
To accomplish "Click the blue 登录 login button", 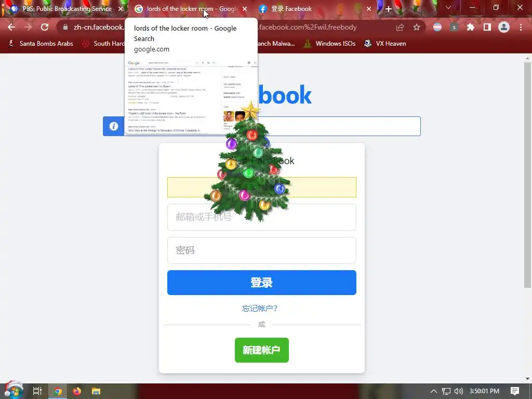I will 262,283.
